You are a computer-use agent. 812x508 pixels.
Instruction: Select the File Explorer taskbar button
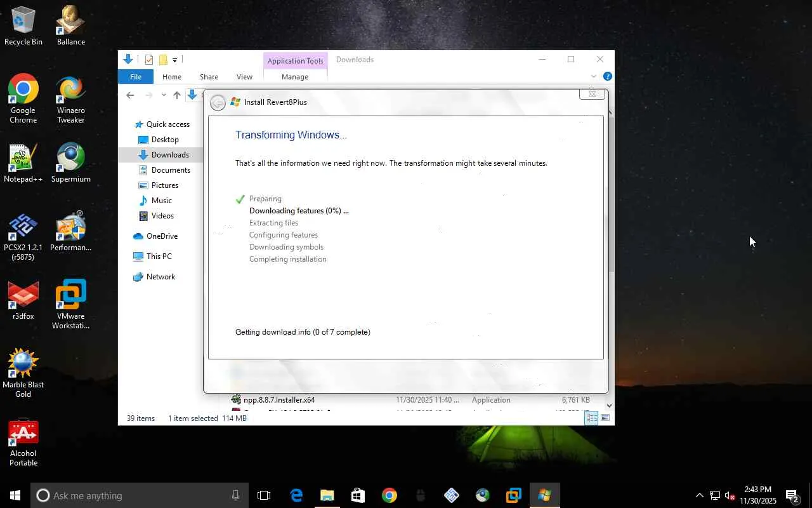(327, 495)
